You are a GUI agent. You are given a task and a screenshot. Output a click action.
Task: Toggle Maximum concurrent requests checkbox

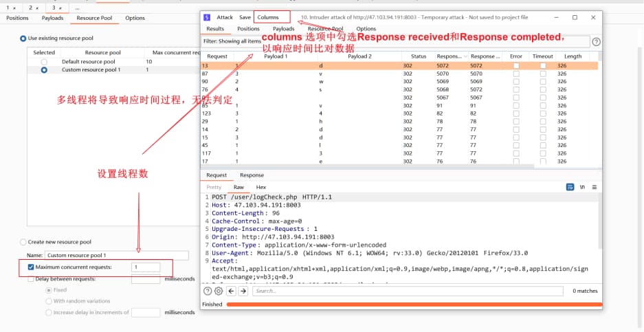[x=30, y=267]
